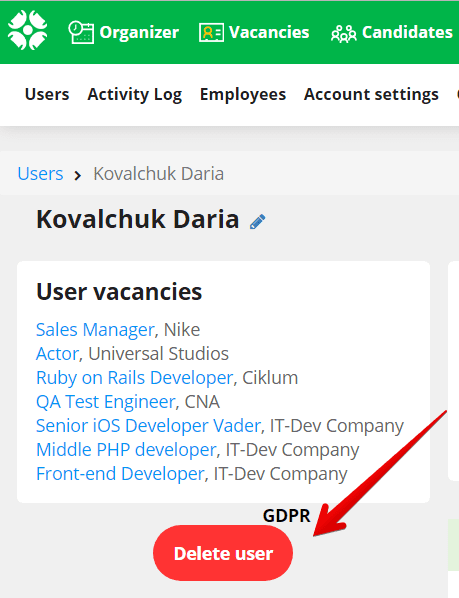The width and height of the screenshot is (459, 598).
Task: Open the Organizer menu item
Action: point(139,32)
